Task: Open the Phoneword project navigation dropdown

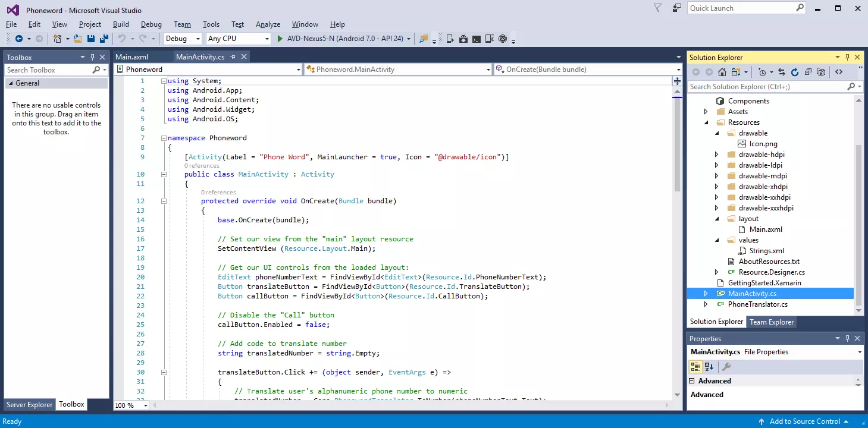Action: 208,70
